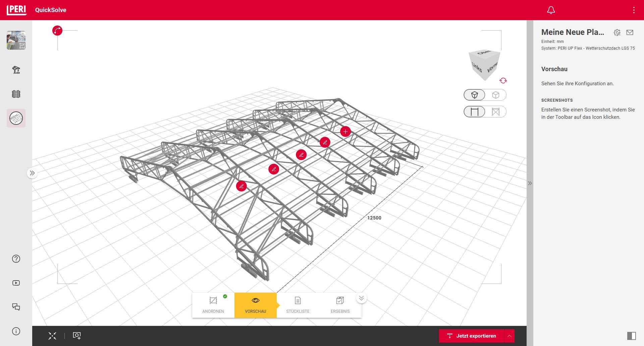This screenshot has height=346, width=644.
Task: Send project via envelope icon
Action: pyautogui.click(x=630, y=33)
